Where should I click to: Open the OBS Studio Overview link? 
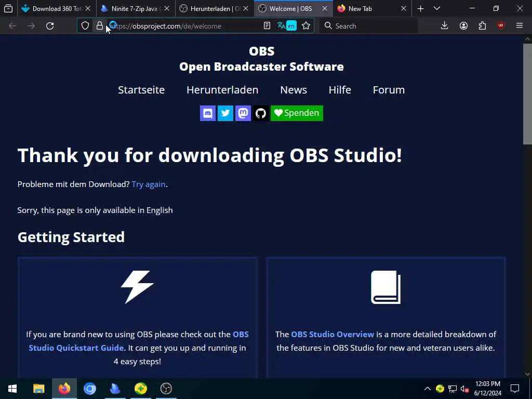pos(332,334)
